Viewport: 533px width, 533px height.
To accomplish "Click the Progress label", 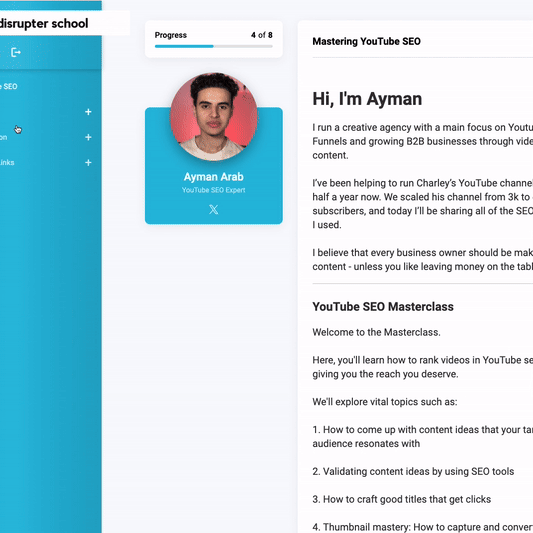I will [171, 35].
